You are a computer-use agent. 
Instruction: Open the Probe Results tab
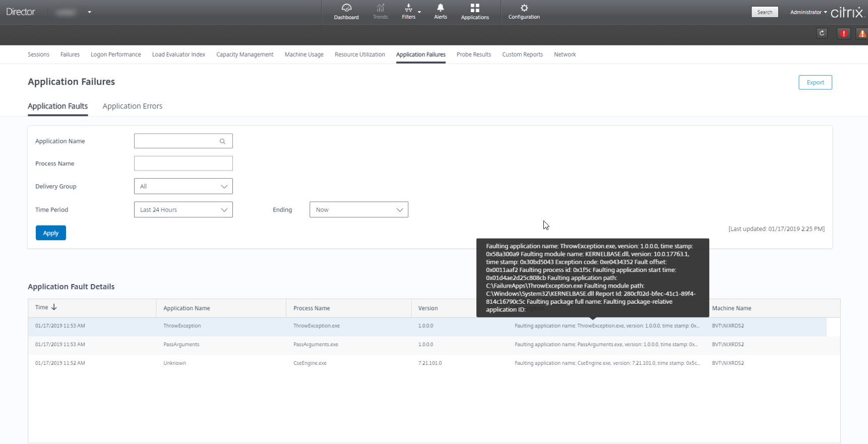point(473,54)
